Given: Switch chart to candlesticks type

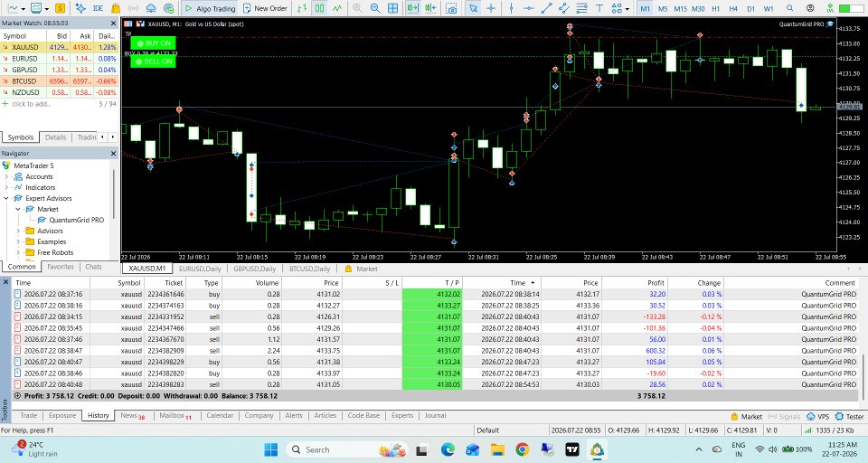Looking at the screenshot, I should point(320,8).
